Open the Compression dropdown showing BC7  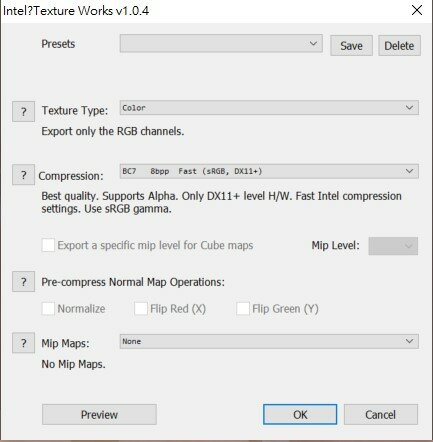pos(269,171)
